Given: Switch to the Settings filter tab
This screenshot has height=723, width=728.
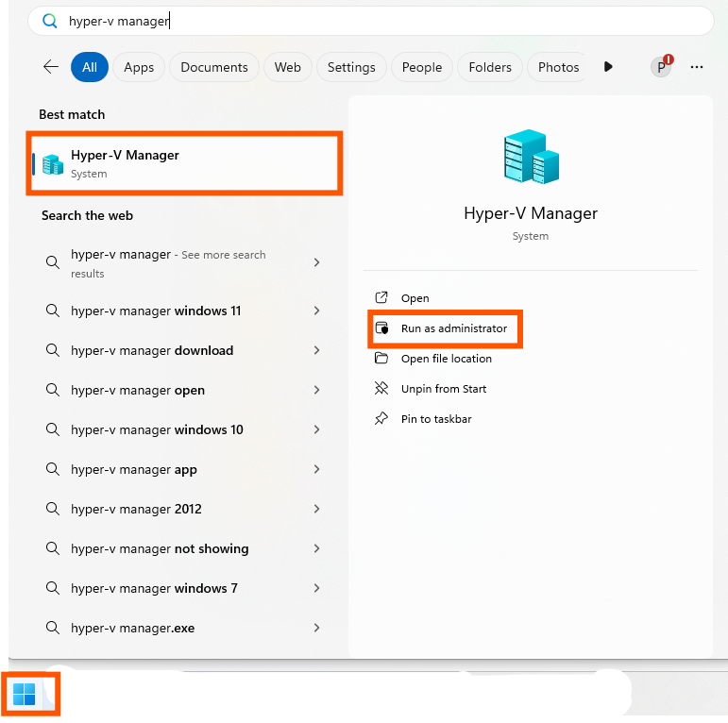Looking at the screenshot, I should 351,67.
